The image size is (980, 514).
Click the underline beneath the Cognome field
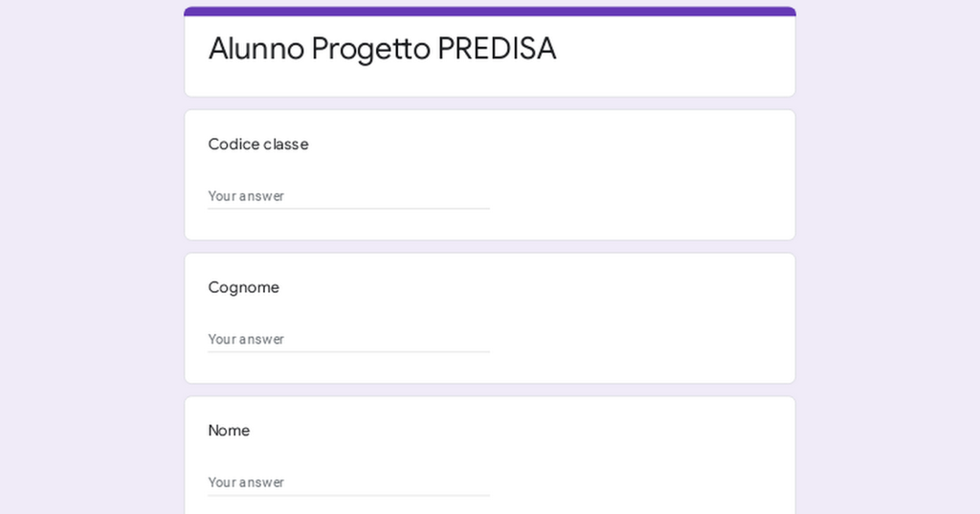tap(348, 352)
